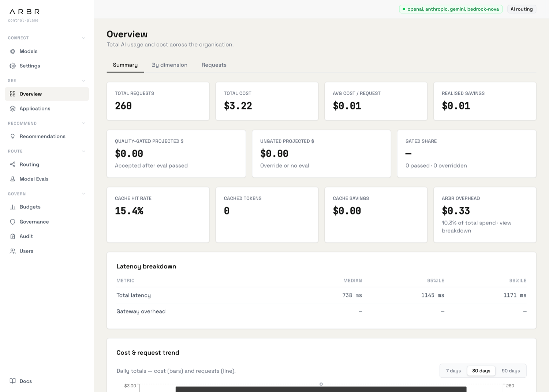Open the By dimension tab

click(169, 65)
